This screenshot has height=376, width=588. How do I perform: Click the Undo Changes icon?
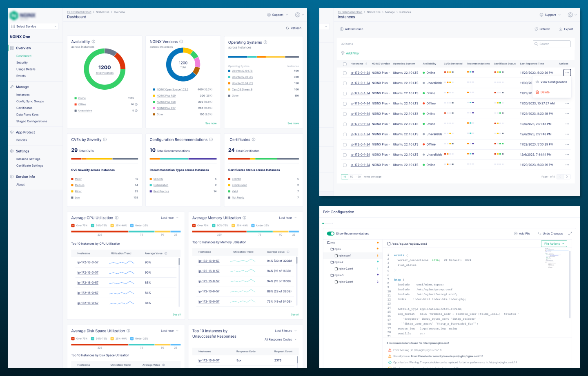coord(539,233)
